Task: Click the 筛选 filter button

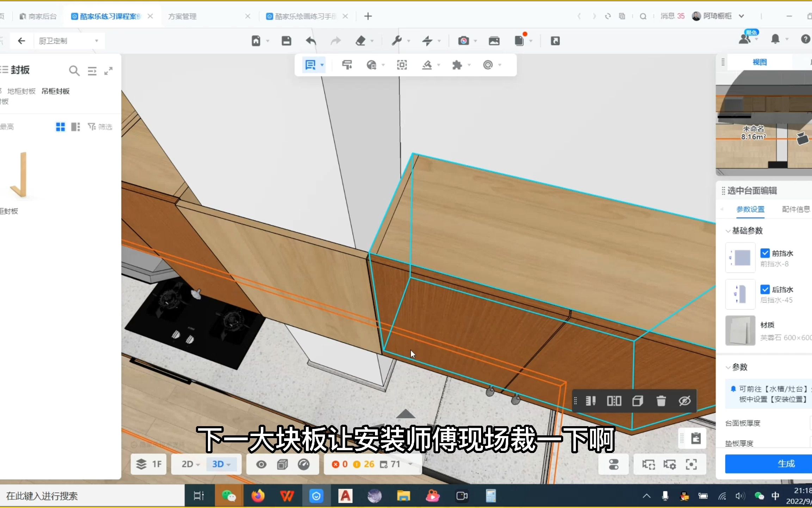Action: [100, 127]
